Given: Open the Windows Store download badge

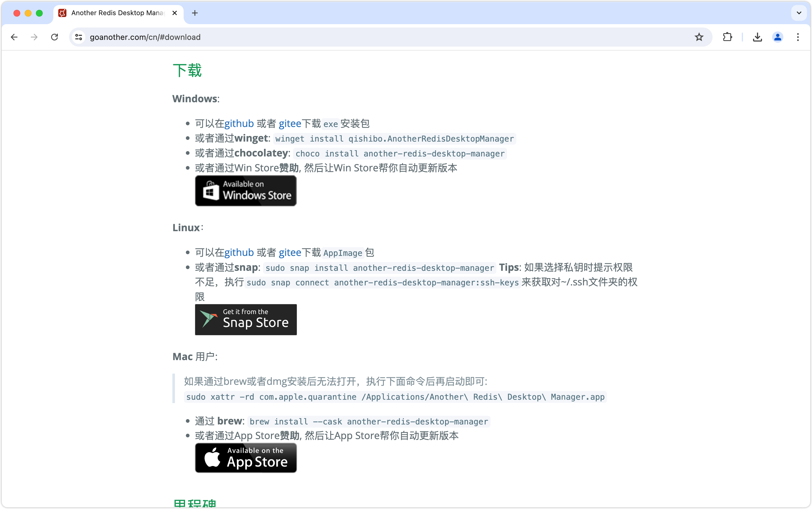Looking at the screenshot, I should click(245, 190).
